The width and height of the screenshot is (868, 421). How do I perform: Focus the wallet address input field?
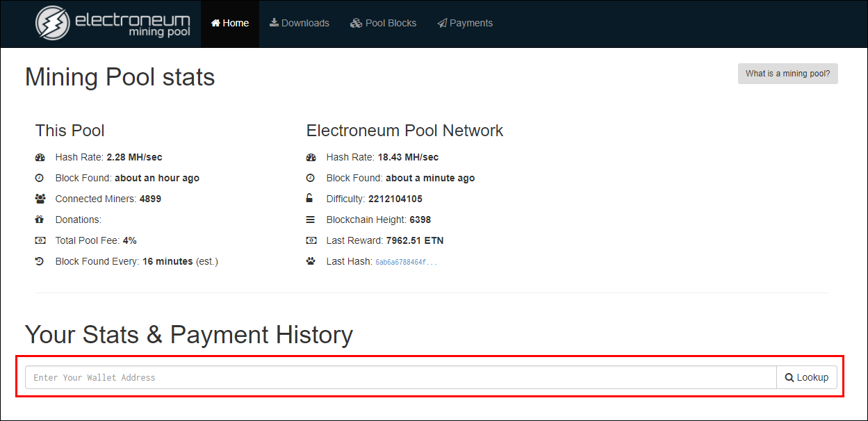(x=401, y=377)
